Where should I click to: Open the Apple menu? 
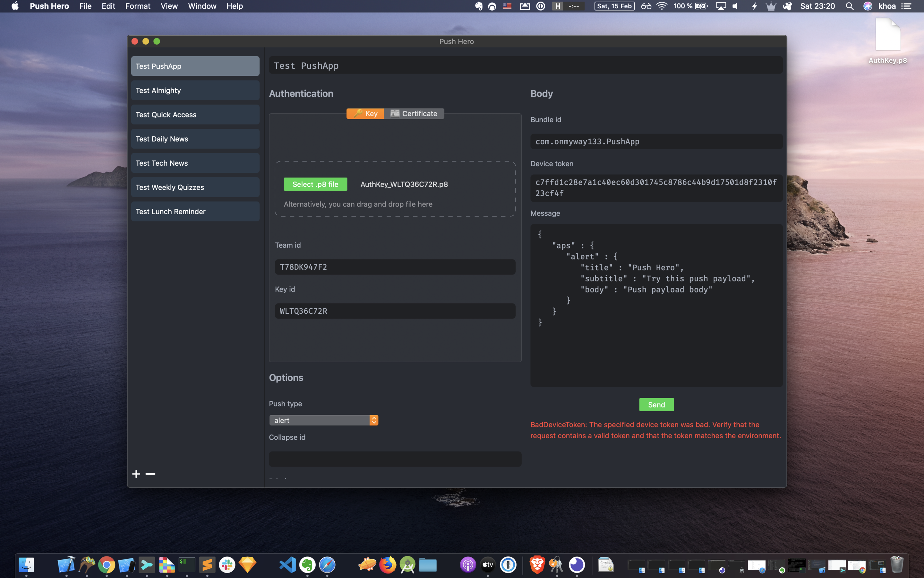(15, 6)
